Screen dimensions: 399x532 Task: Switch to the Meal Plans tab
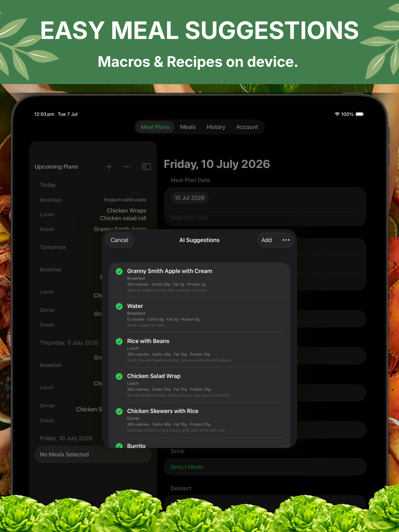click(155, 127)
